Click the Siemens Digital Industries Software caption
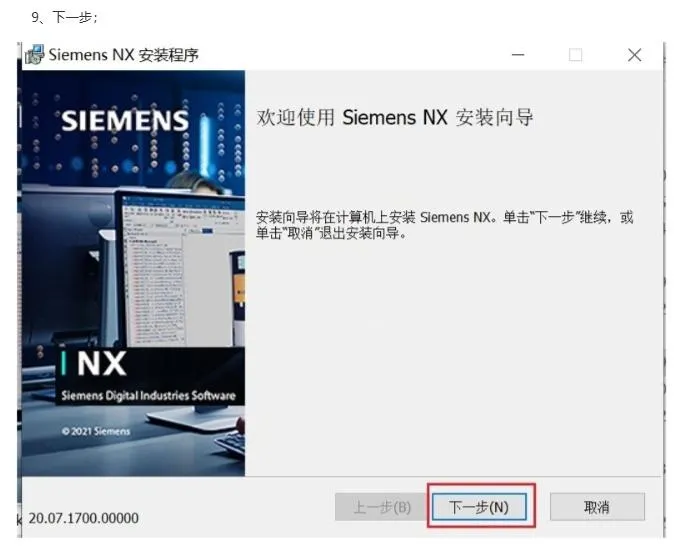The width and height of the screenshot is (688, 549). [148, 396]
